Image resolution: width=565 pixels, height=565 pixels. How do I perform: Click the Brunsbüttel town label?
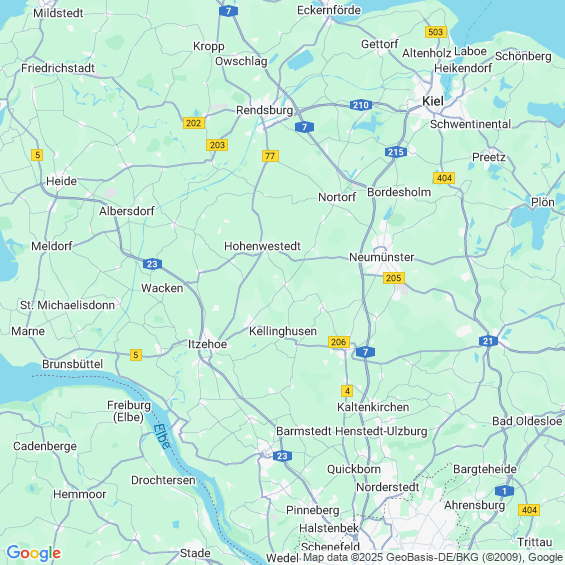point(73,364)
